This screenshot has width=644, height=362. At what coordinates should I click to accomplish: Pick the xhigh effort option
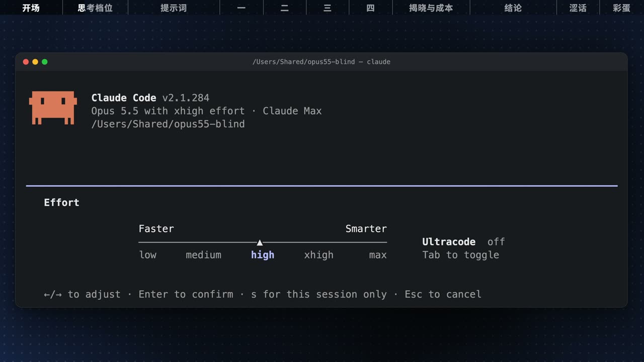[x=318, y=255]
